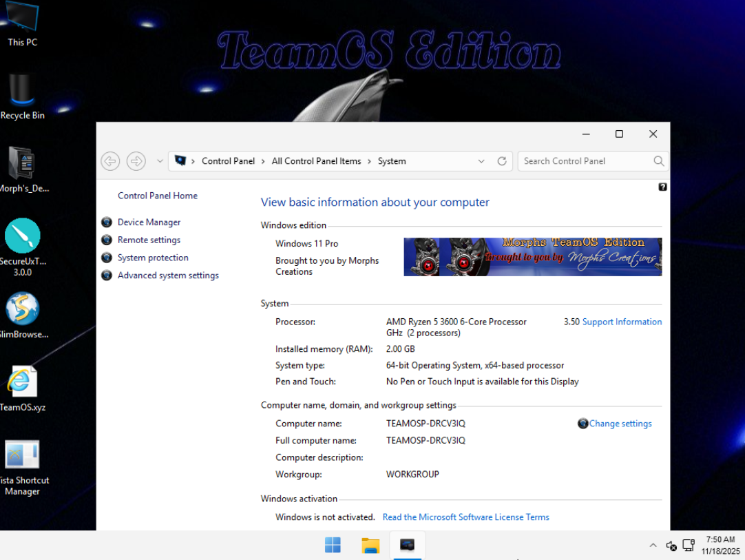Image resolution: width=745 pixels, height=560 pixels.
Task: Click the Windows Start button
Action: pyautogui.click(x=333, y=546)
